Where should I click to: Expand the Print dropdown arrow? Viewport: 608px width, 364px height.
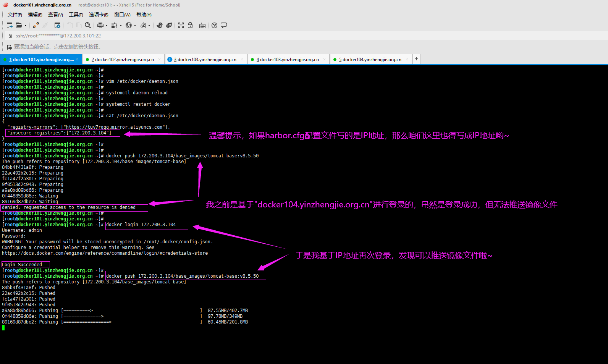[x=107, y=26]
